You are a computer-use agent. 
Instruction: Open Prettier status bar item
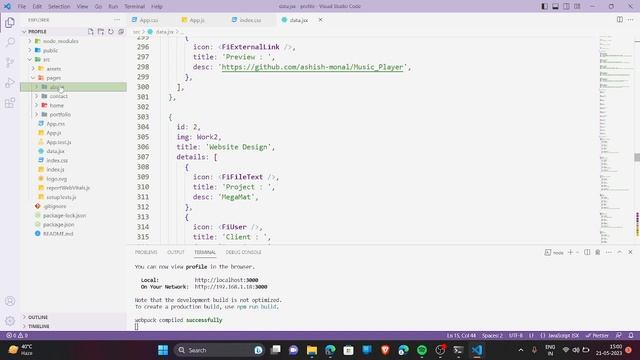coord(597,336)
